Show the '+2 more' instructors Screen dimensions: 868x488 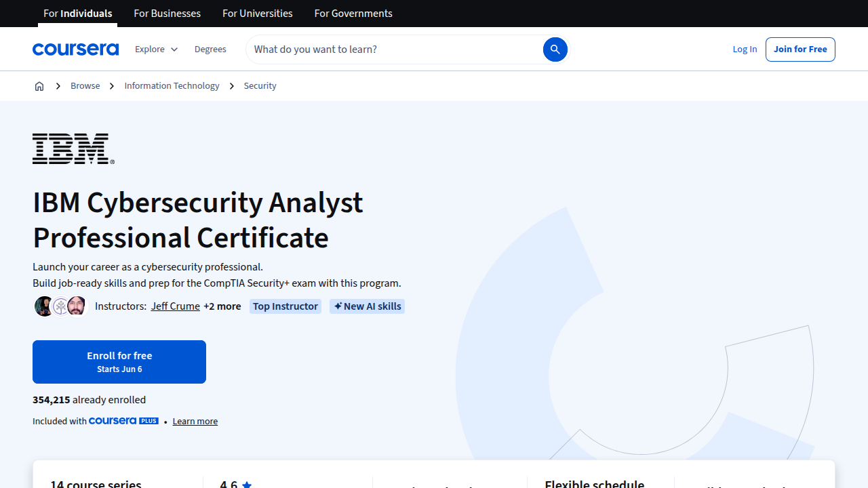pos(222,306)
